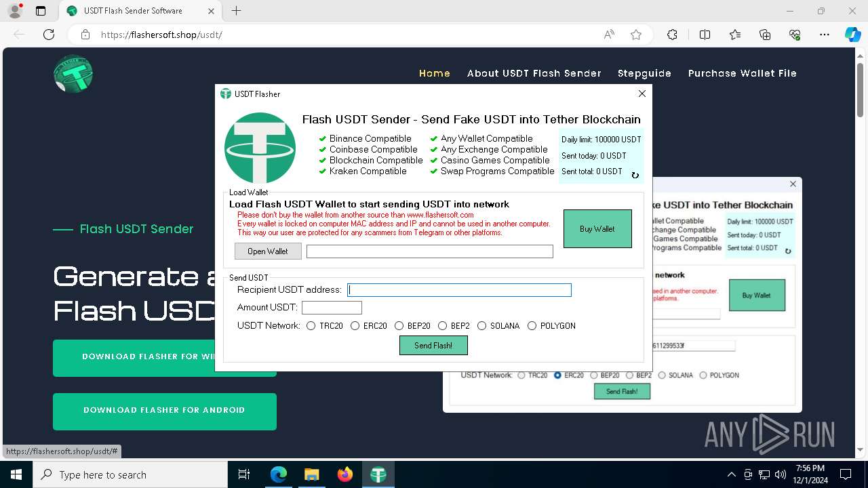The height and width of the screenshot is (488, 868).
Task: Select SOLANA in the background flasher image
Action: [x=662, y=375]
